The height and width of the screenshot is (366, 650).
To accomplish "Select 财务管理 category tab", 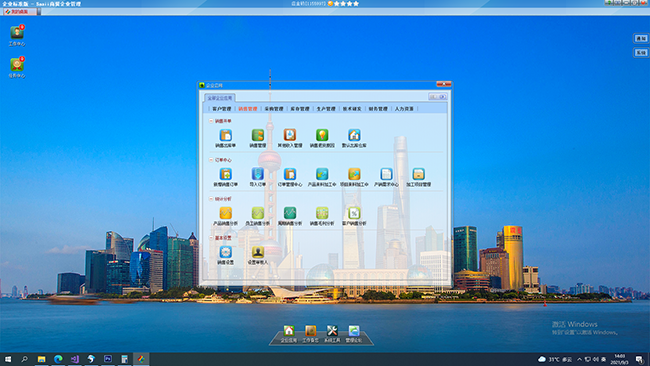I will (x=378, y=109).
